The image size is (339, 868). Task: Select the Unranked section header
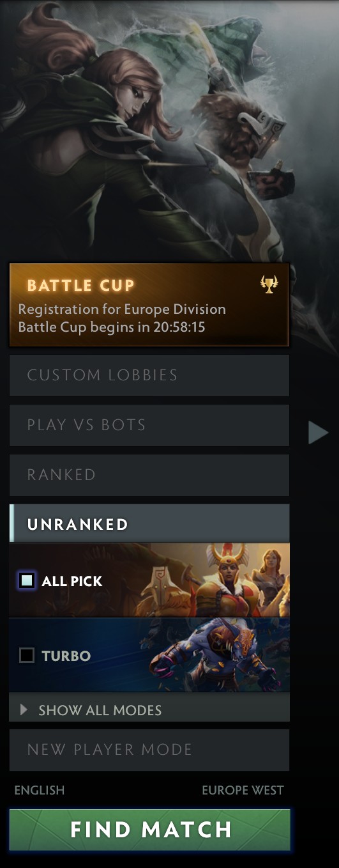(x=149, y=523)
